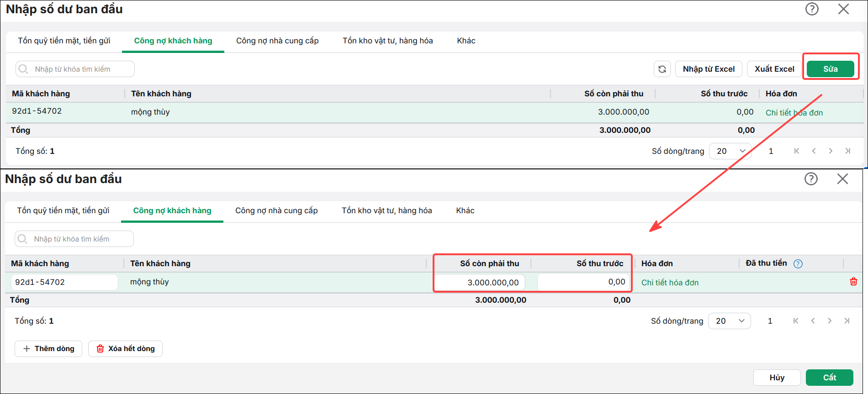Open Khác tab in upper dialog
This screenshot has width=868, height=394.
point(466,41)
